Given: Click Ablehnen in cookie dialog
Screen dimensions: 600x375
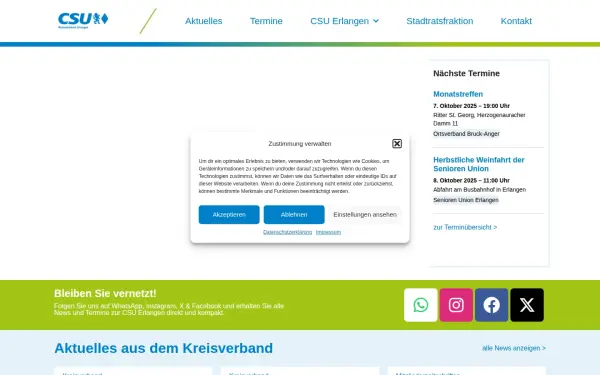Looking at the screenshot, I should (x=294, y=215).
